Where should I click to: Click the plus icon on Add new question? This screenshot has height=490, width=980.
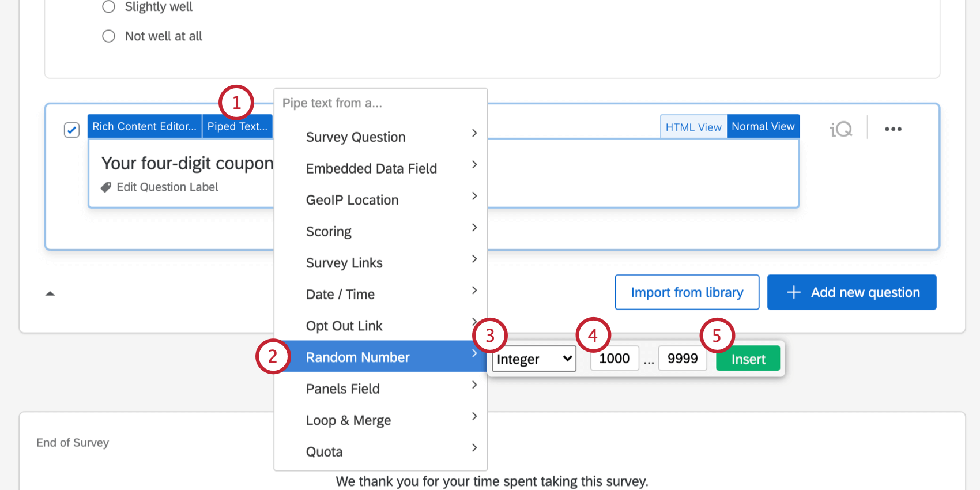point(794,292)
